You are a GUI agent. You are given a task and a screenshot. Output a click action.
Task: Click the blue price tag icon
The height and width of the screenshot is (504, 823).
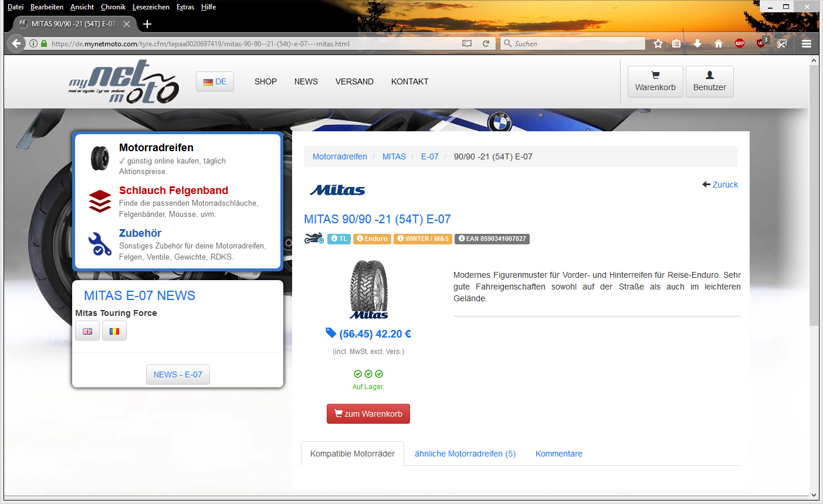click(x=331, y=333)
